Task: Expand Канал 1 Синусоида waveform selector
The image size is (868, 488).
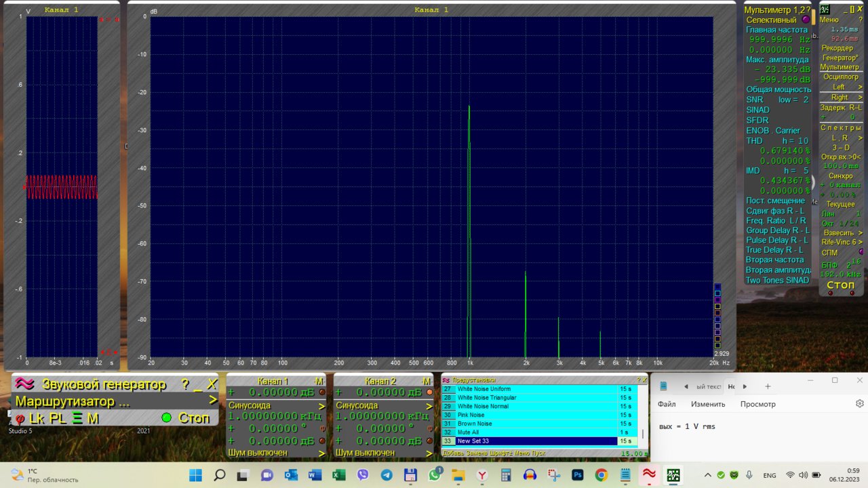Action: tap(322, 405)
